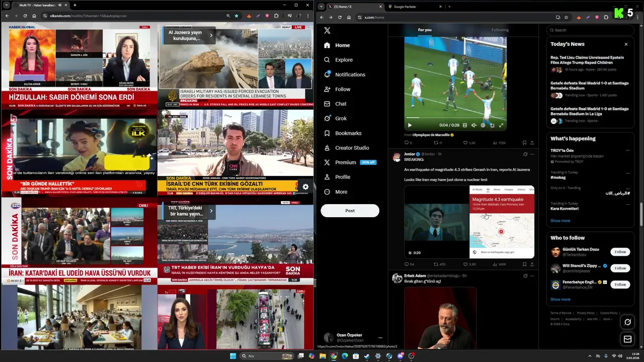Click the Grok icon on Jvnlor's post

point(525,154)
